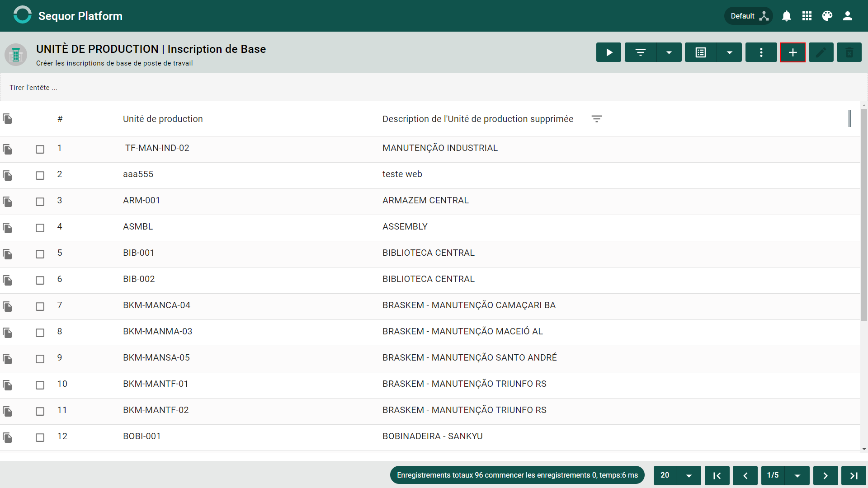Open the theme palette picker
Screen dimensions: 868x488
pyautogui.click(x=827, y=16)
